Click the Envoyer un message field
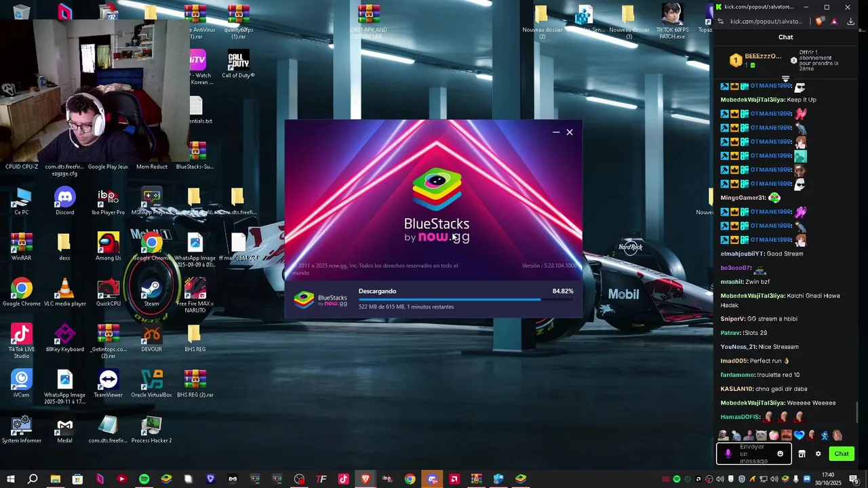Image resolution: width=868 pixels, height=488 pixels. (x=754, y=454)
